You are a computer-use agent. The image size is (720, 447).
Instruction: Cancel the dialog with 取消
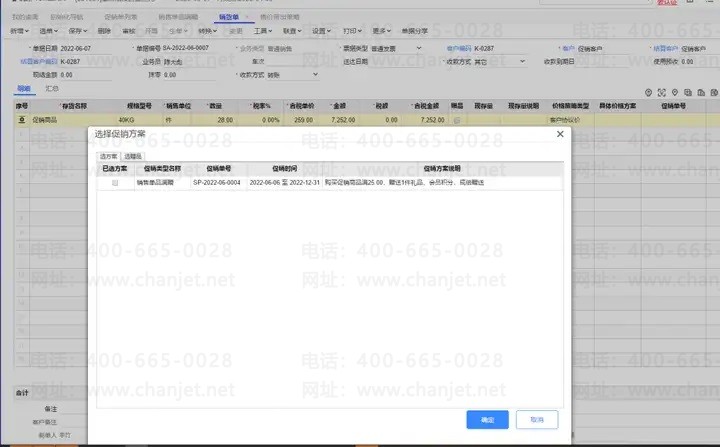coord(537,419)
